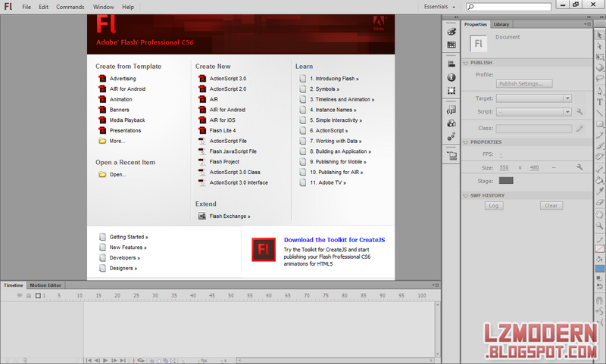Toggle lock all layers padlock icon

(x=29, y=296)
